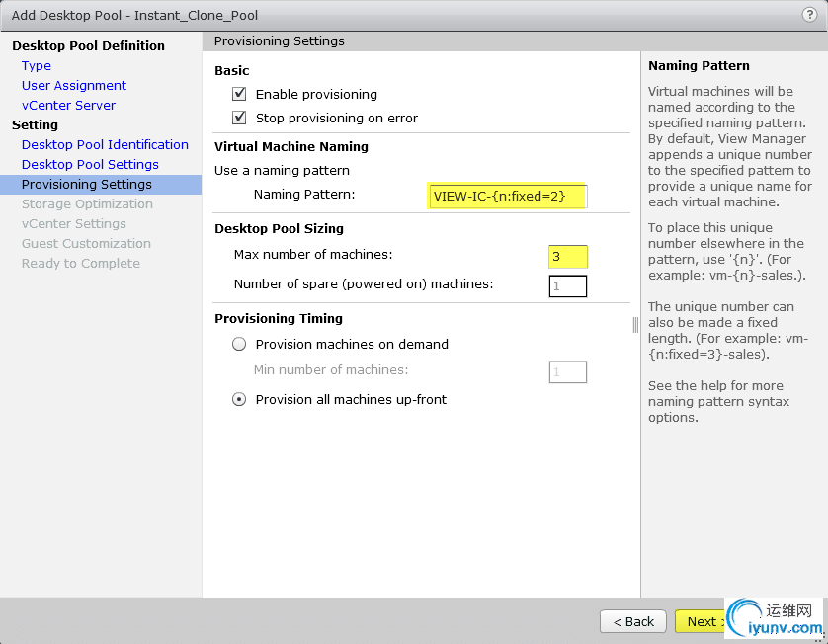Click the Min number of machines field
The image size is (828, 644).
pos(568,372)
